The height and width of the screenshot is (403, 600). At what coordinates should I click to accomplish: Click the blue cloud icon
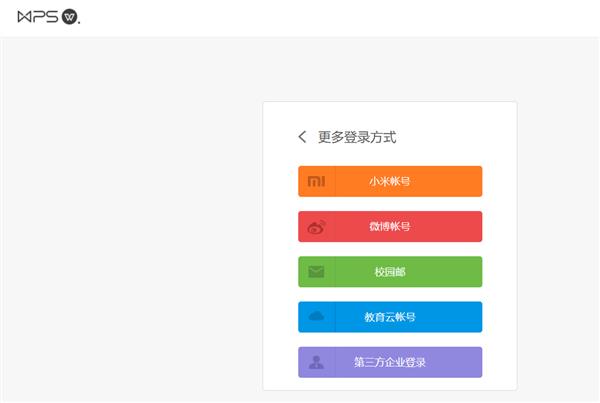(316, 316)
